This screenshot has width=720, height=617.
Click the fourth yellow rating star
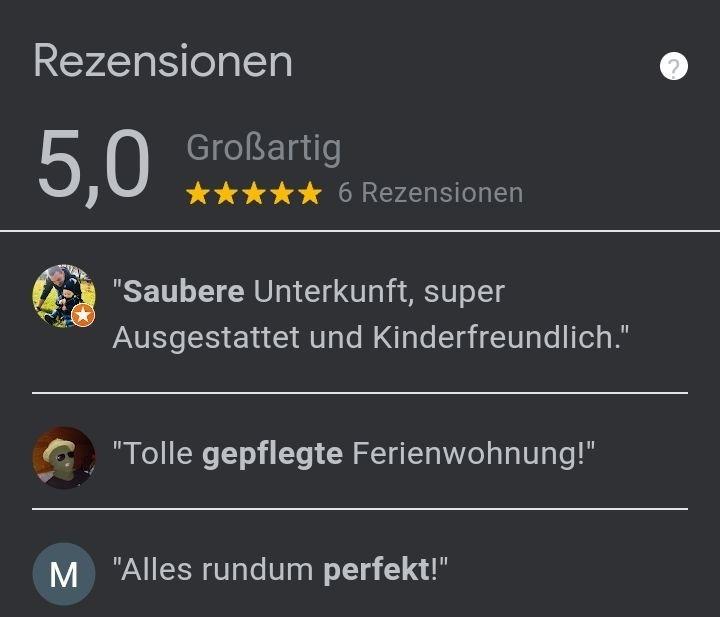coord(282,193)
